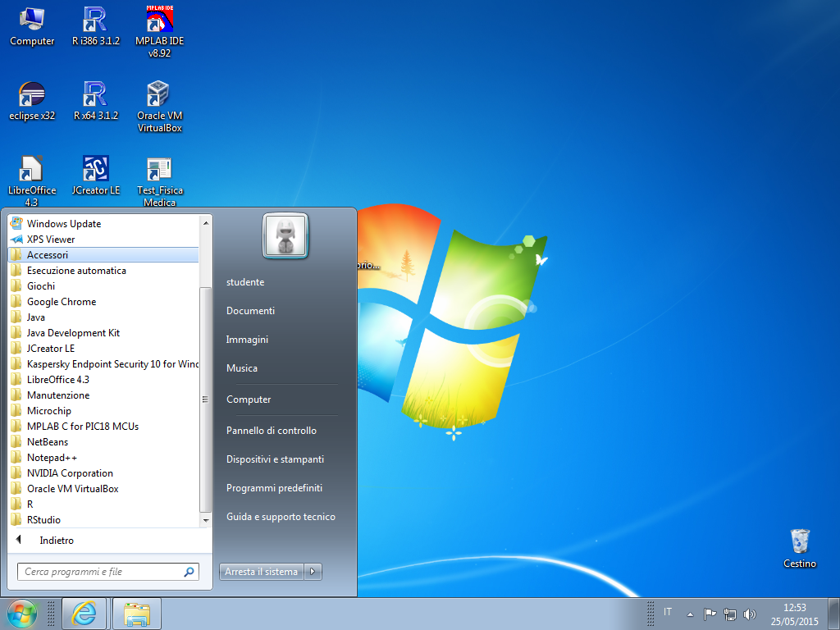Go back with the Indietro button
840x630 pixels.
[x=56, y=541]
